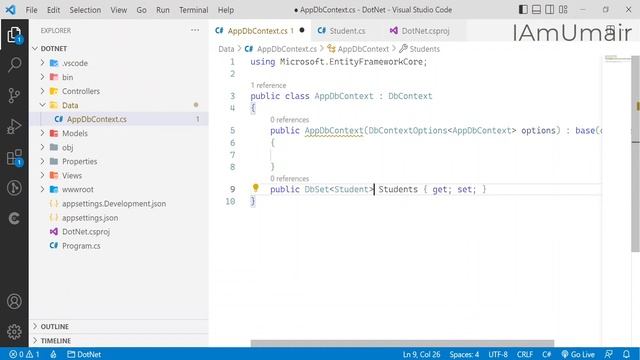Expand the obj folder
The image size is (640, 360).
[42, 147]
